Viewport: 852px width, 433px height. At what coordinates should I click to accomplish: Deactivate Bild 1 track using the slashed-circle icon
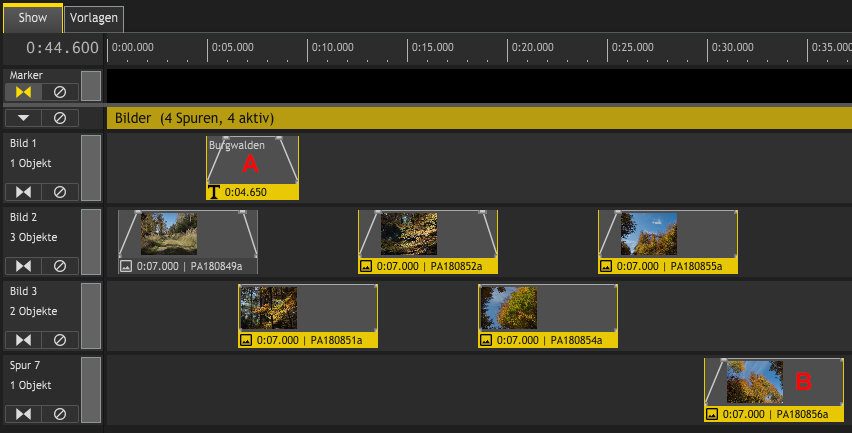59,191
